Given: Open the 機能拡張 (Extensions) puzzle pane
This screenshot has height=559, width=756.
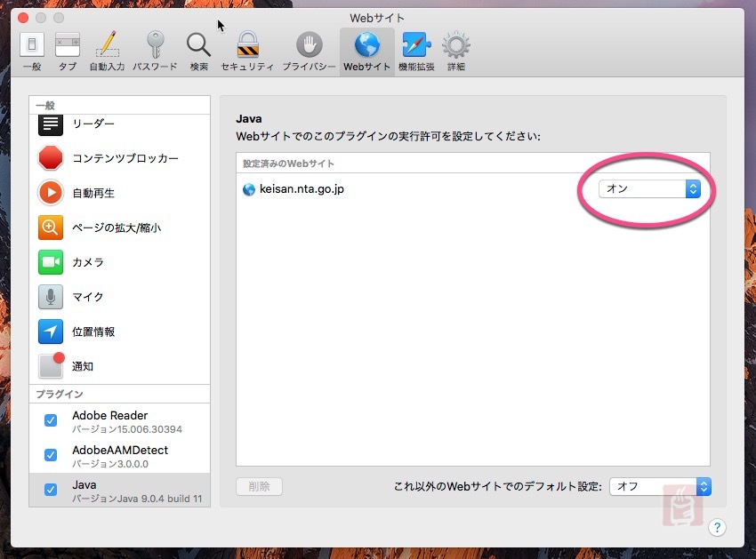Looking at the screenshot, I should pos(416,52).
